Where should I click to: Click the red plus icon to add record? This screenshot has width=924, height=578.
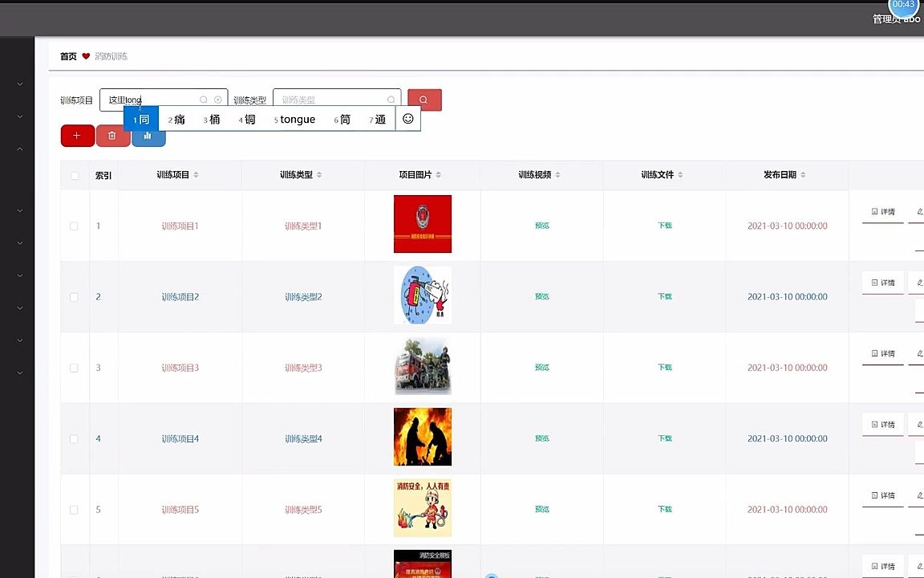[x=77, y=135]
